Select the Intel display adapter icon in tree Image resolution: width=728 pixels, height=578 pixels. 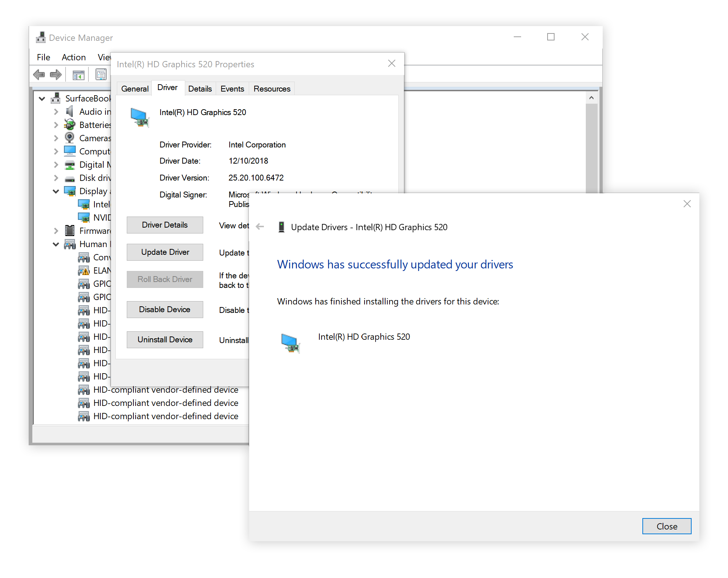(x=84, y=204)
